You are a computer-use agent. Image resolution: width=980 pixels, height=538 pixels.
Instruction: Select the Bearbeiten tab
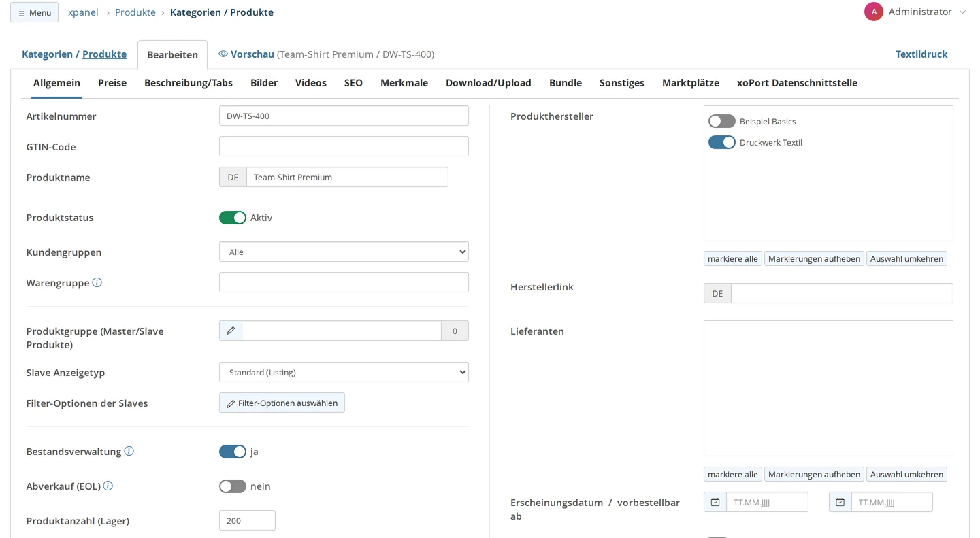(173, 55)
